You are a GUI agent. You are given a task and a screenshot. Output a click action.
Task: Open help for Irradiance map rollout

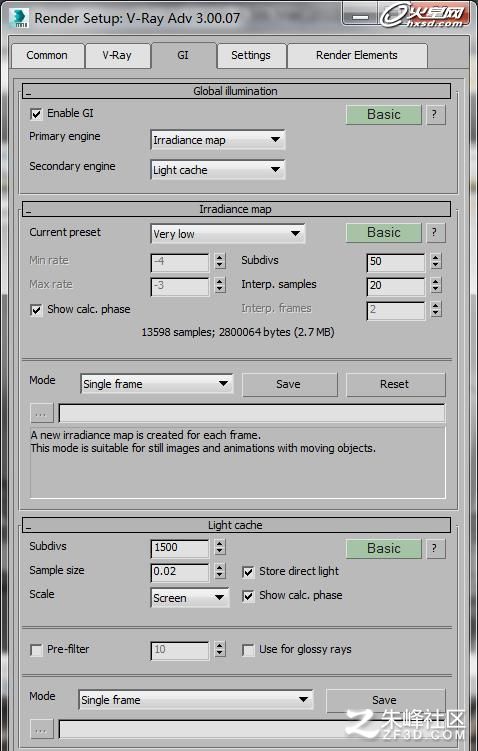coord(435,232)
